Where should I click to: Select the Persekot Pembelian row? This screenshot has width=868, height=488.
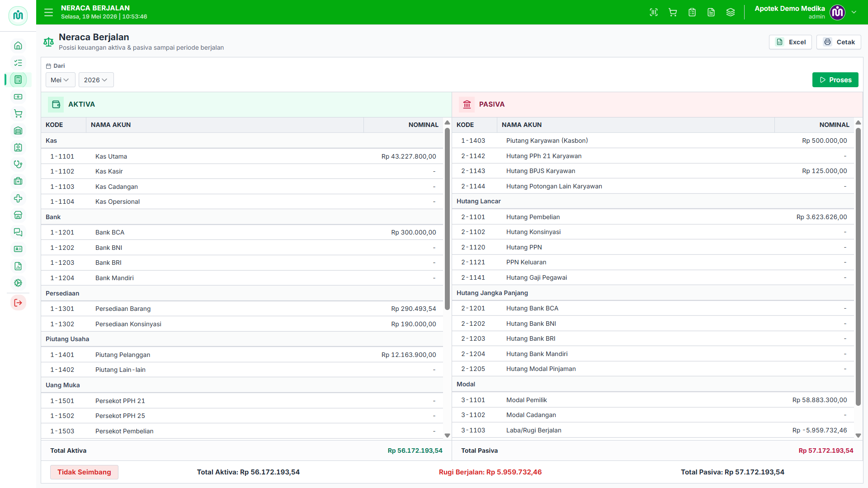[x=242, y=431]
